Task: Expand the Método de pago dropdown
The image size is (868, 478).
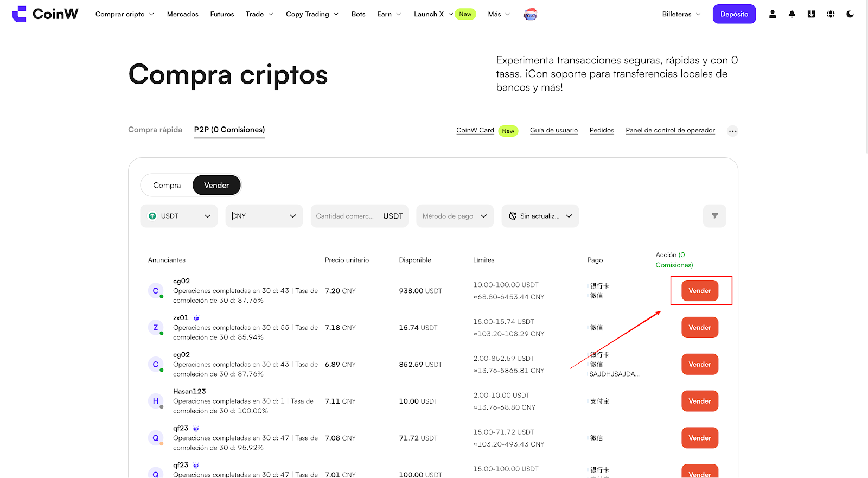Action: coord(455,216)
